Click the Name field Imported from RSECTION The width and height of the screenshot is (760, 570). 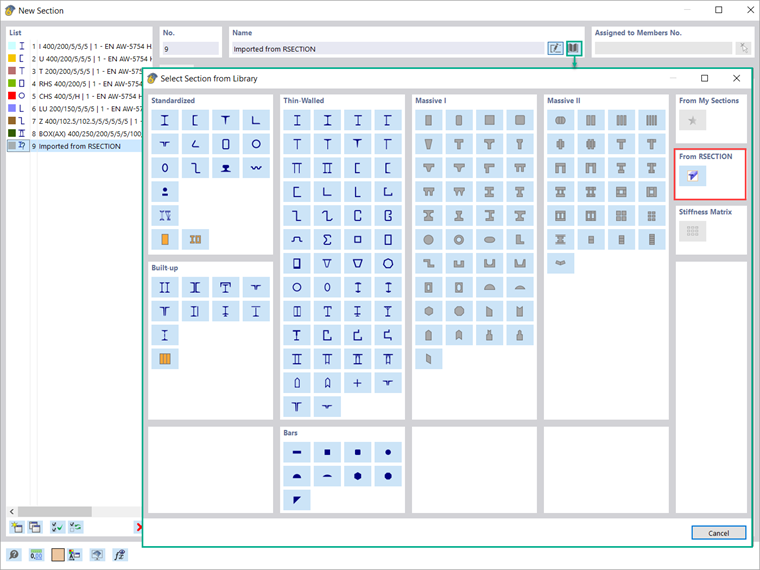click(x=388, y=48)
